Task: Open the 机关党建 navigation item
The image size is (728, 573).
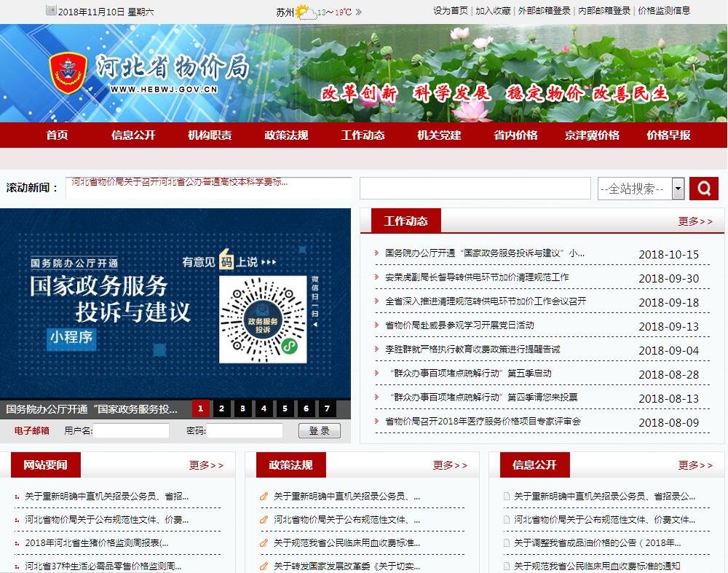Action: tap(439, 135)
